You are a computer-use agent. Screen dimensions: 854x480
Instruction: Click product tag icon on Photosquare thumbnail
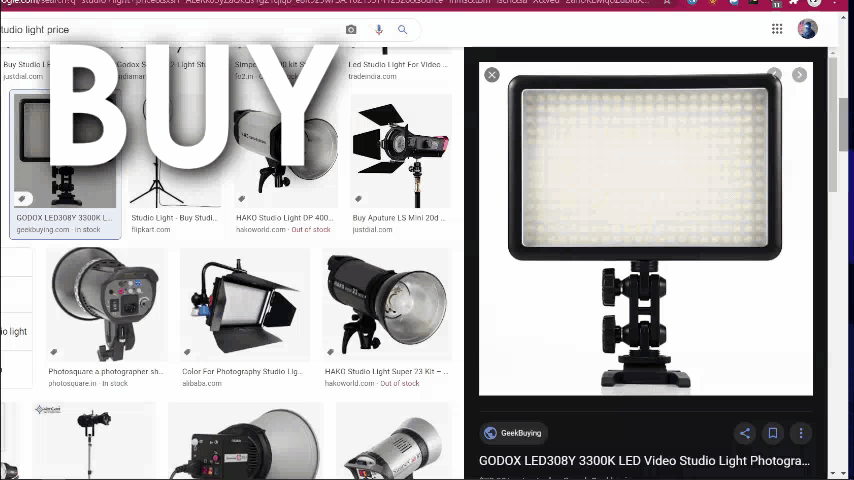click(54, 352)
